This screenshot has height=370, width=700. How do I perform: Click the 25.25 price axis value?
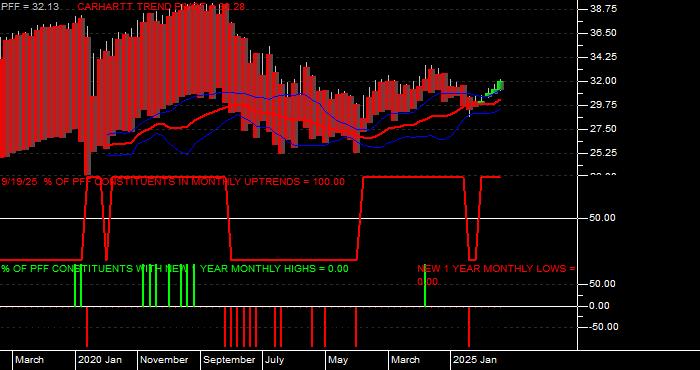click(604, 153)
